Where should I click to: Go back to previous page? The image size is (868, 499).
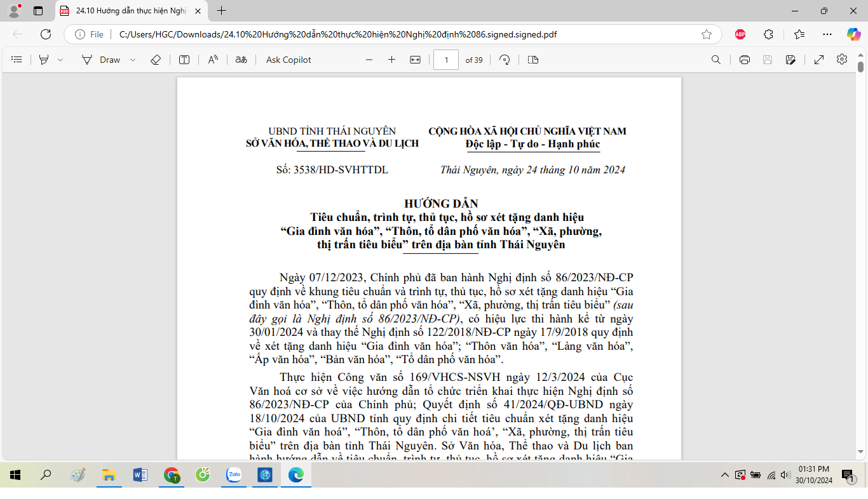point(18,34)
